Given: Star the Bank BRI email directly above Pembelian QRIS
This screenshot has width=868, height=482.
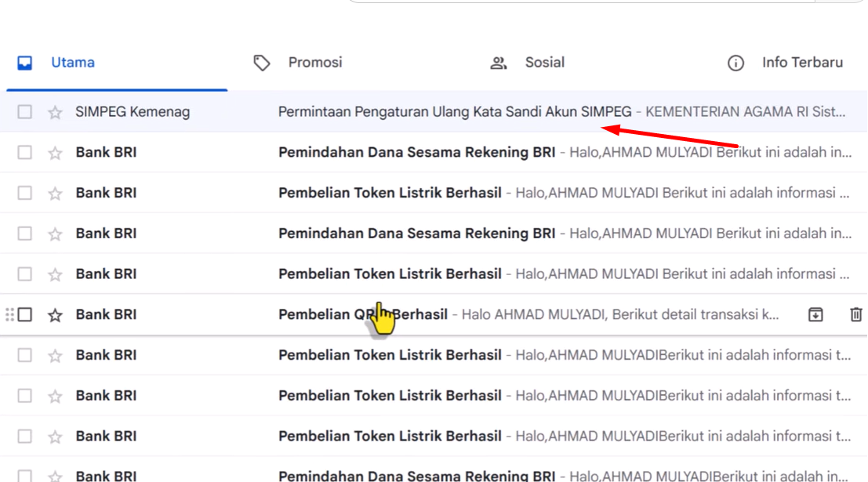Looking at the screenshot, I should point(55,274).
